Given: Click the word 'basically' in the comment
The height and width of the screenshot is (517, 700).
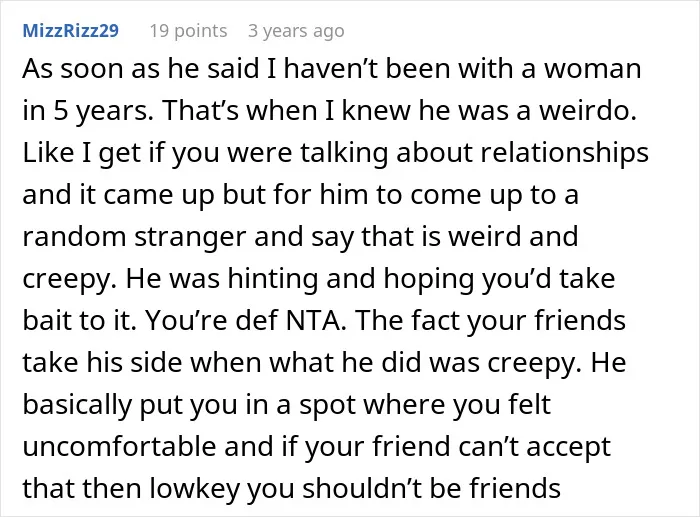Looking at the screenshot, I should 77,405.
